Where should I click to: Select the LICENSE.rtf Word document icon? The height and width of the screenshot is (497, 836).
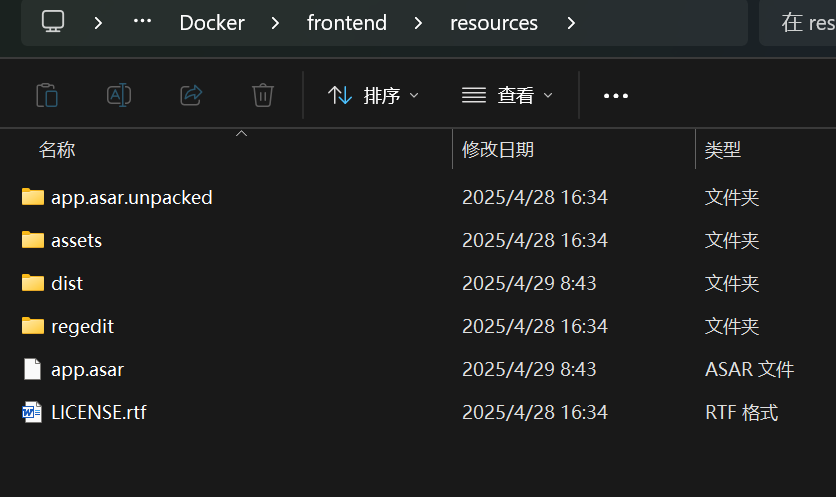pos(33,412)
